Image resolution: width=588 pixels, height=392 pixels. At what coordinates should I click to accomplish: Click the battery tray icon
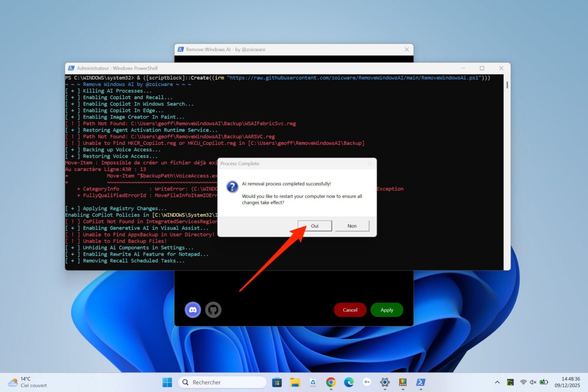pyautogui.click(x=544, y=382)
